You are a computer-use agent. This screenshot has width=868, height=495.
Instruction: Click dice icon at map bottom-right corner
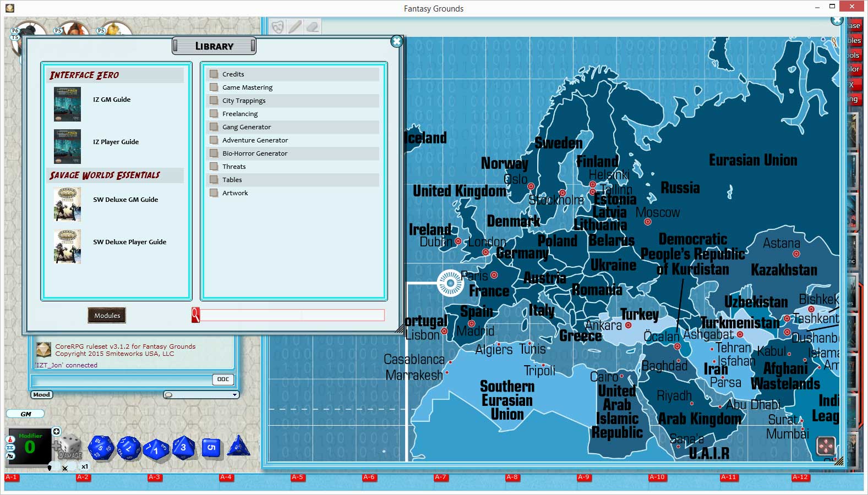tap(826, 446)
